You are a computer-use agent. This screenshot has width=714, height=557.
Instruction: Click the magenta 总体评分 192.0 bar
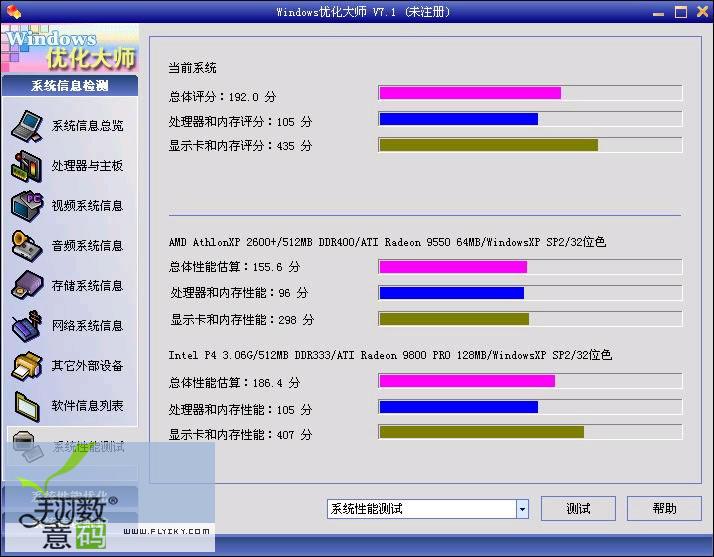[470, 93]
